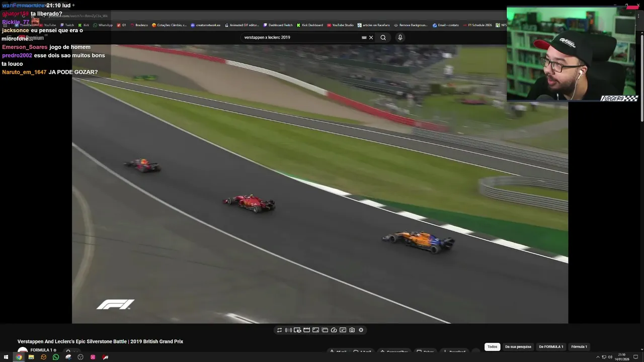This screenshot has height=362, width=644.
Task: Click the F1 video player area
Action: [x=320, y=184]
